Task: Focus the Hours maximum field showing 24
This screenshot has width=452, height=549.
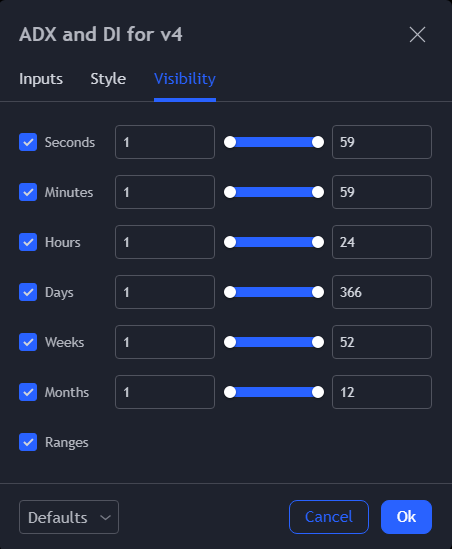Action: click(x=382, y=242)
